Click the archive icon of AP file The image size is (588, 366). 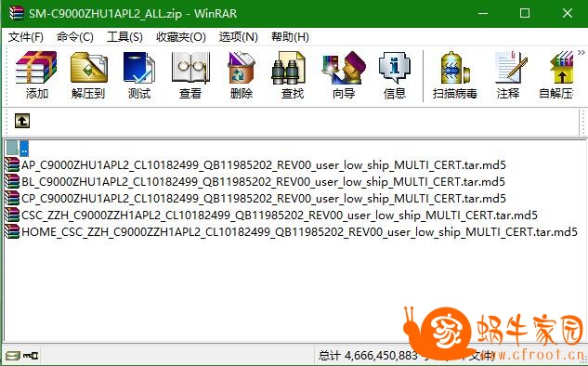click(x=12, y=165)
